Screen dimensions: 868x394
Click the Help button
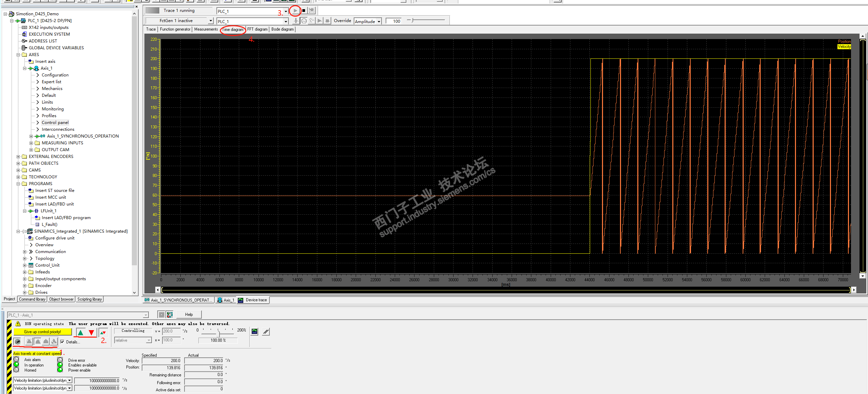pos(189,315)
